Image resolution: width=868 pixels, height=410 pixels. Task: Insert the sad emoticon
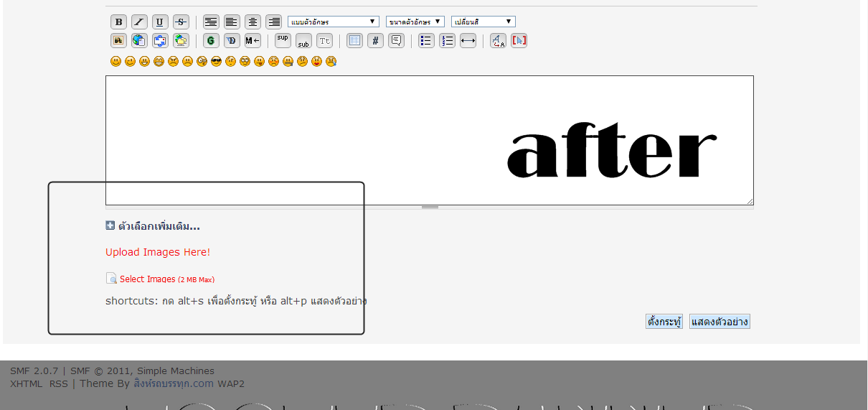tap(187, 61)
